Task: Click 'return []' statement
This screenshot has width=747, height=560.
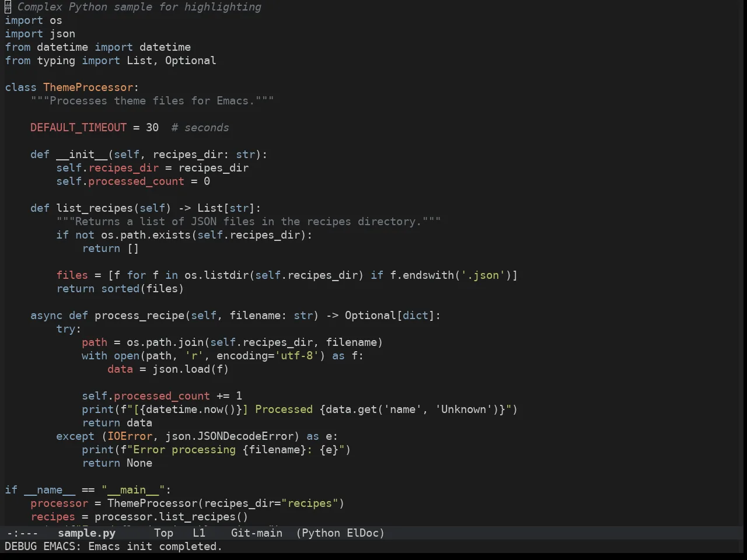Action: point(110,249)
